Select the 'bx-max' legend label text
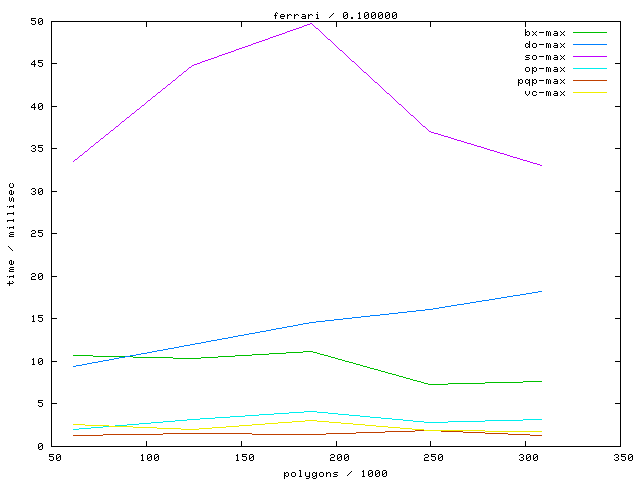The height and width of the screenshot is (480, 640). 544,33
